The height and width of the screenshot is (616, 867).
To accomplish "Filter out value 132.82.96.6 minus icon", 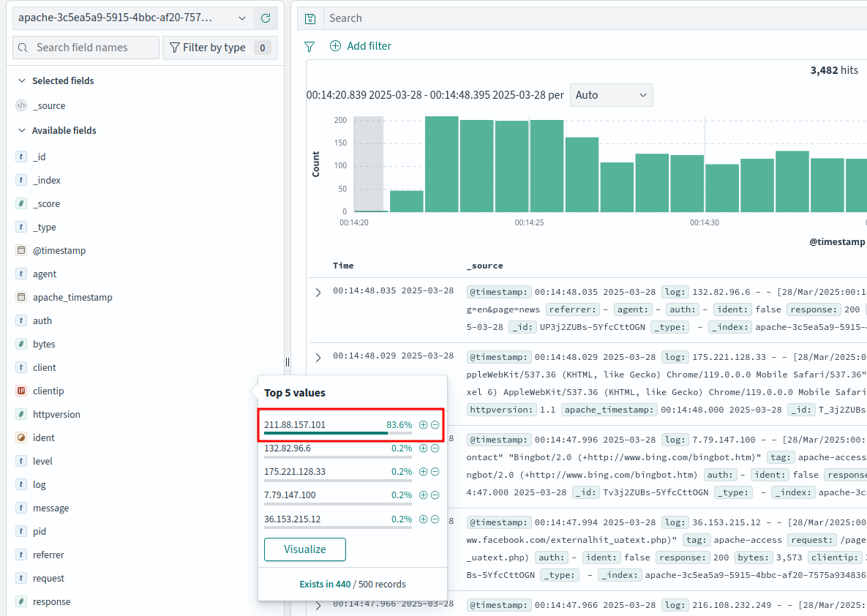I will click(x=435, y=448).
